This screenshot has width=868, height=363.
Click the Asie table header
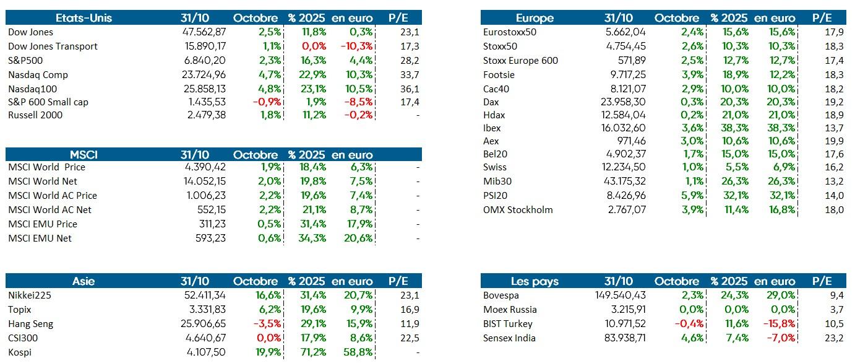[x=84, y=281]
